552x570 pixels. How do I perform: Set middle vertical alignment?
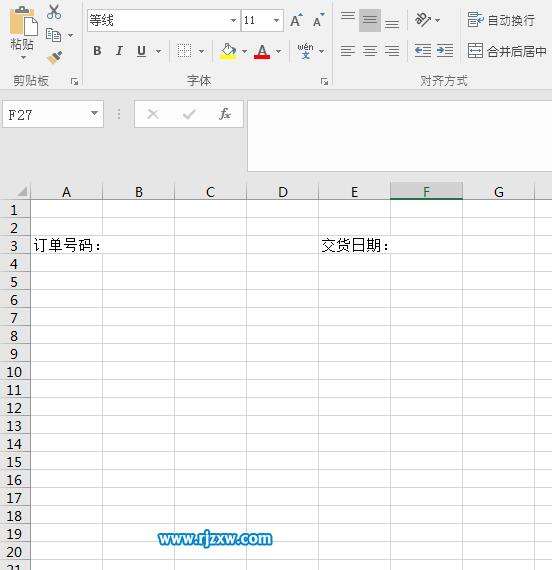coord(370,20)
